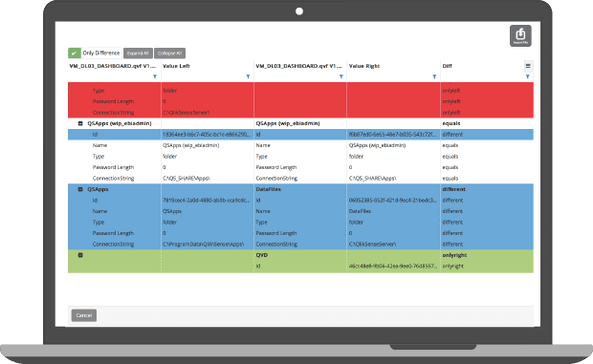Filter the first VM_DL03_DASHBOARD column
Image resolution: width=593 pixels, height=364 pixels.
(155, 76)
